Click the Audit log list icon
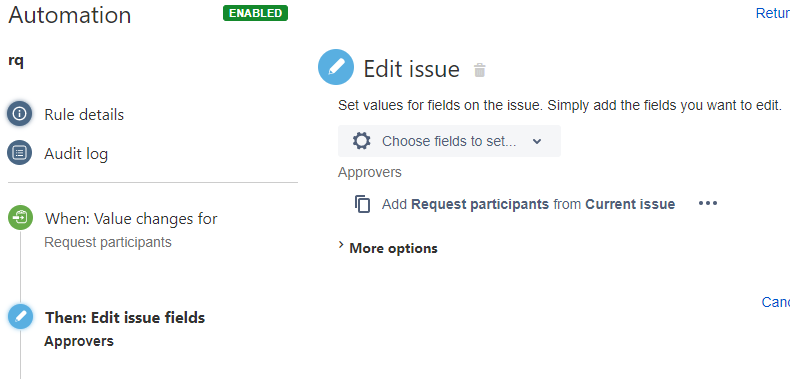Screen dimensions: 790x379 tap(20, 153)
